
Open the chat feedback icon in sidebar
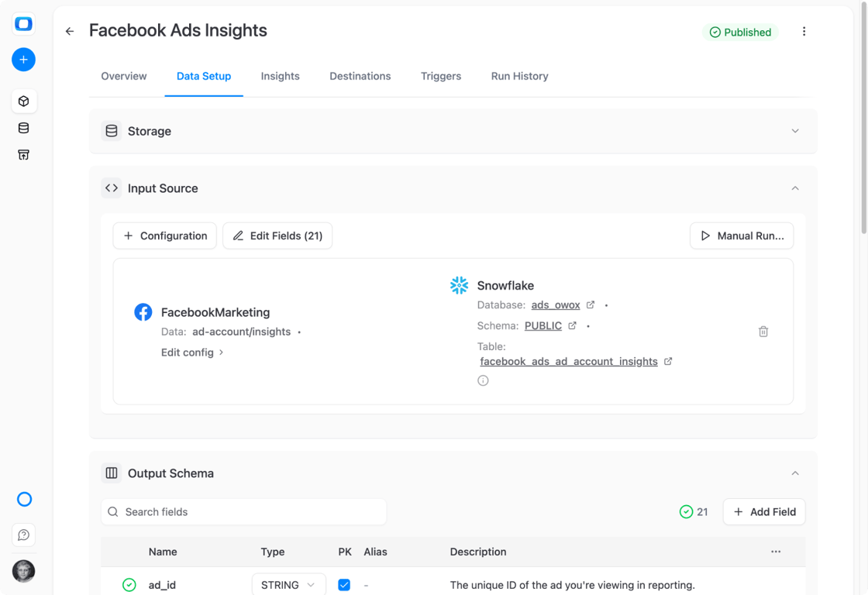tap(23, 535)
